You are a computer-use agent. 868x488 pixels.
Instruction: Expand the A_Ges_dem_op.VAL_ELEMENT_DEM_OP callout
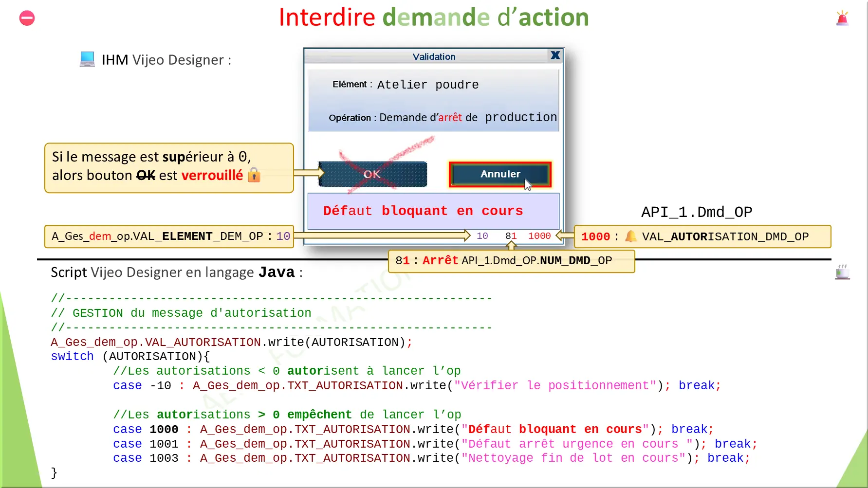pyautogui.click(x=168, y=236)
